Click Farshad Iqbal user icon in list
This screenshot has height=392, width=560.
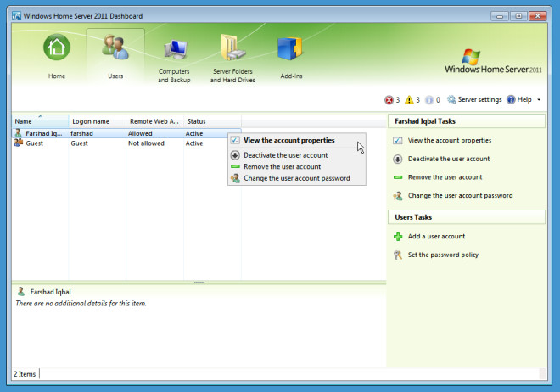[18, 133]
